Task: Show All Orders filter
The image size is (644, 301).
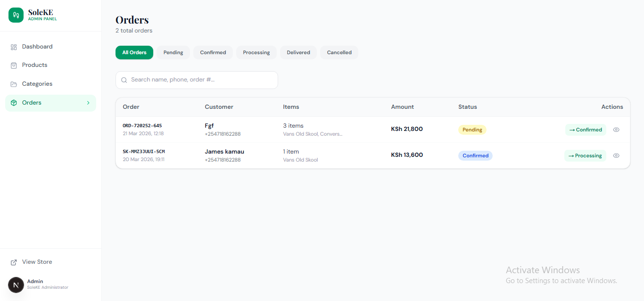Action: pyautogui.click(x=134, y=52)
